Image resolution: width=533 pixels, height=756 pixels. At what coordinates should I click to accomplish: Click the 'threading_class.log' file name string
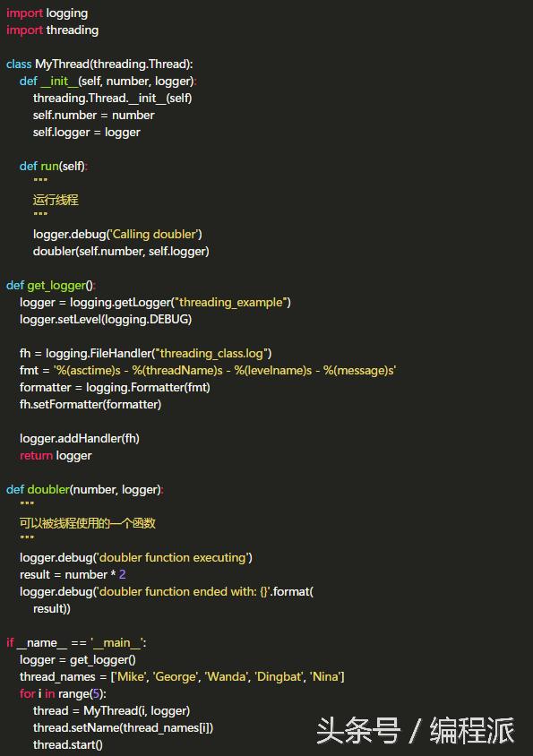(x=211, y=354)
